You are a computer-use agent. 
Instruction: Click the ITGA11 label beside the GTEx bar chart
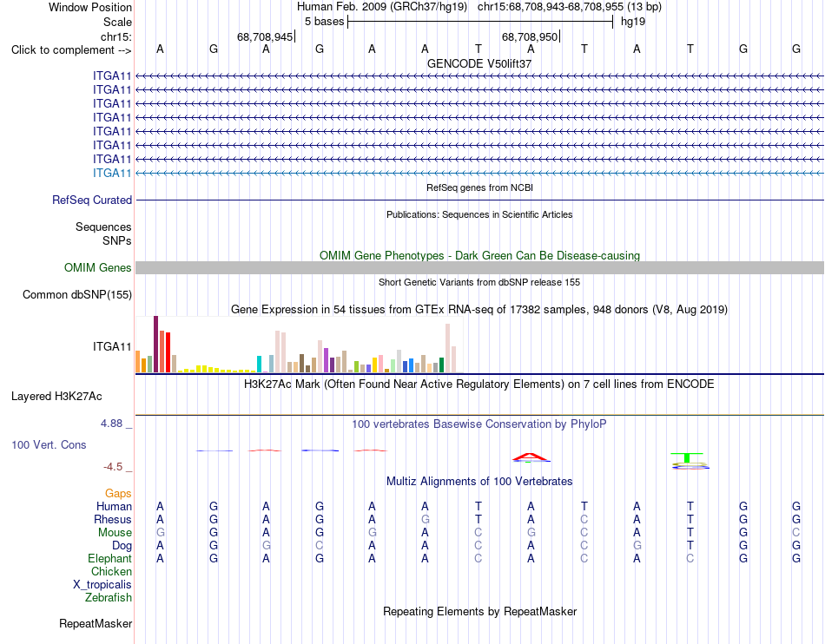coord(112,346)
